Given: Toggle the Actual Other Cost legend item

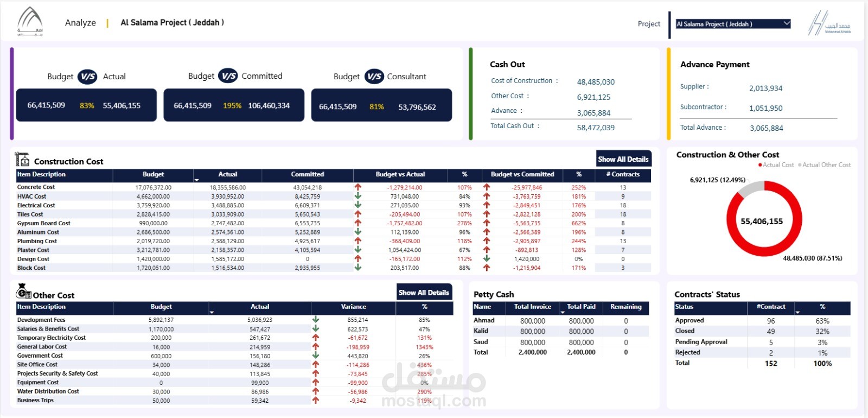Looking at the screenshot, I should (824, 165).
